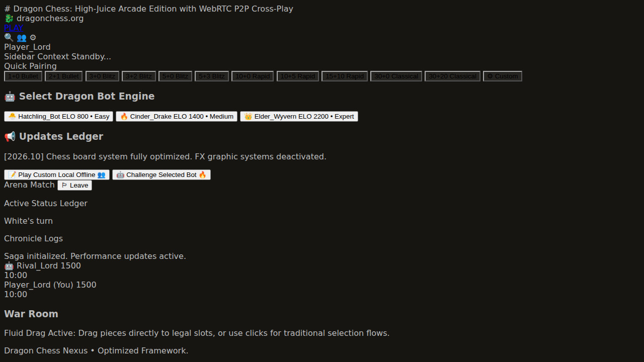
Task: Select 3+2 Blitz quick pairing
Action: tap(139, 76)
